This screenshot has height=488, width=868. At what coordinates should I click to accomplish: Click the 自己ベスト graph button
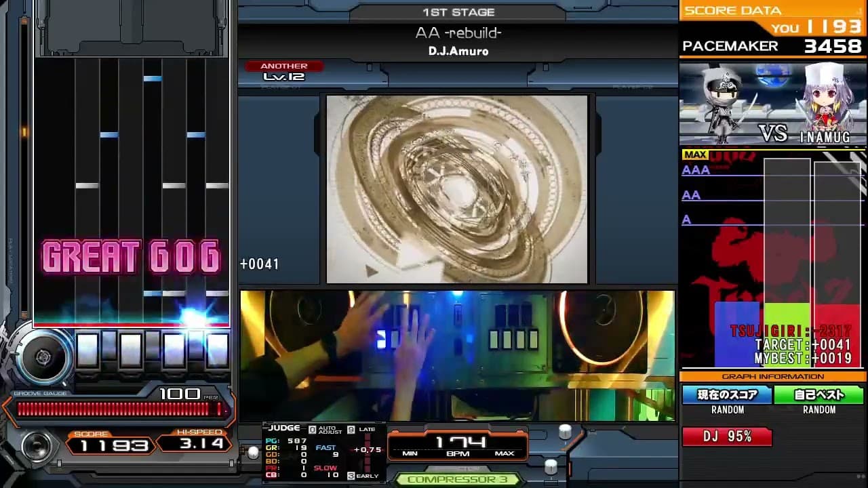click(819, 395)
